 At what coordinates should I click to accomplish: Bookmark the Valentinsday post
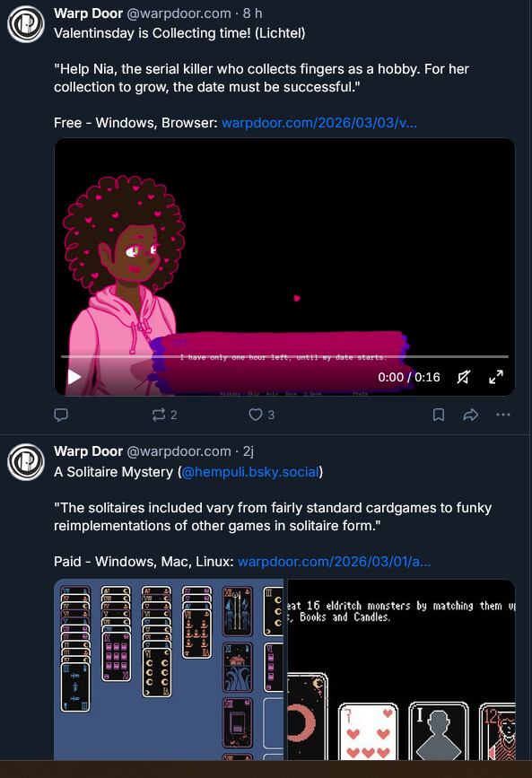pos(439,415)
